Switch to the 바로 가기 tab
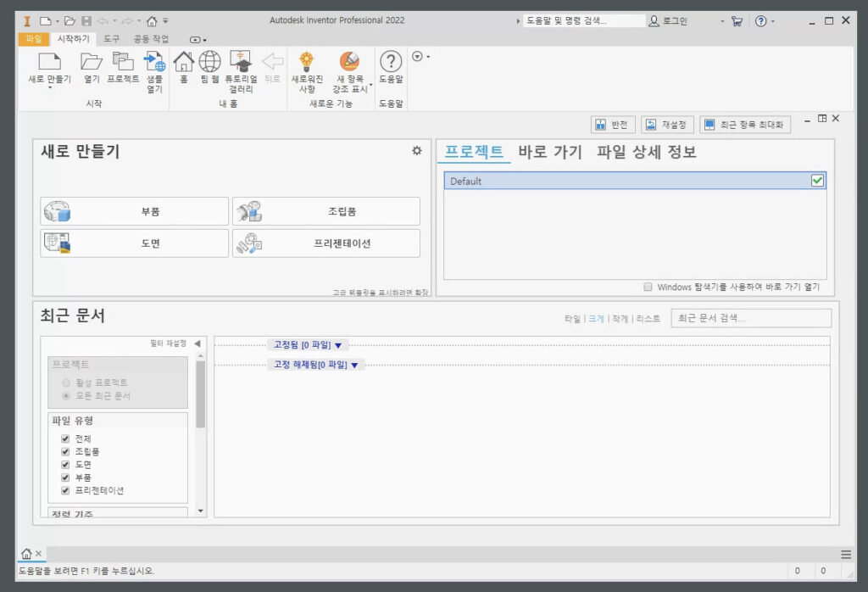Viewport: 868px width, 592px height. 549,152
